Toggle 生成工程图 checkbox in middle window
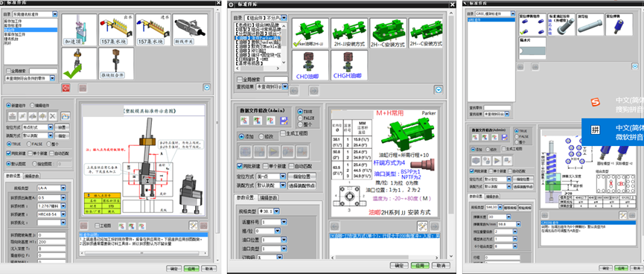644x274 pixels. pyautogui.click(x=283, y=133)
